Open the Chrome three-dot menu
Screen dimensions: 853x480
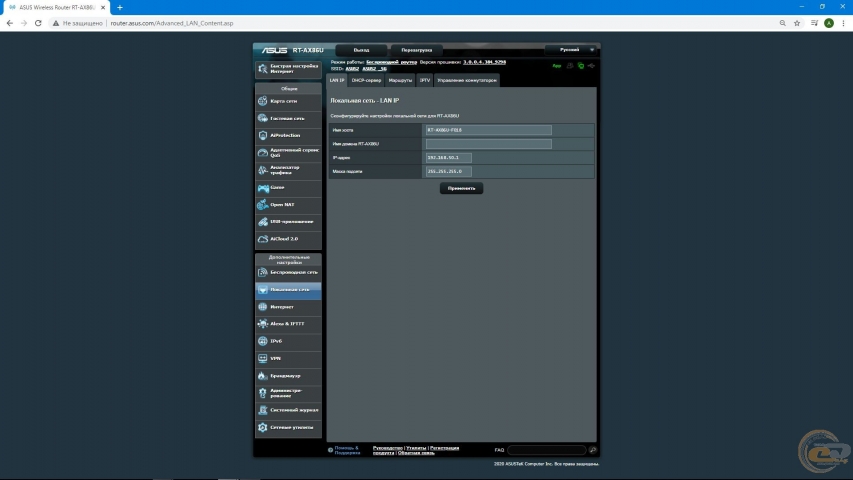(x=843, y=23)
